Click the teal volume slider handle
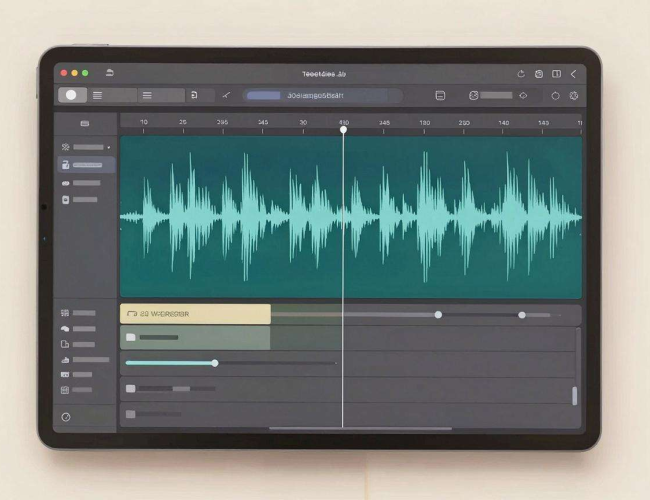Image resolution: width=650 pixels, height=500 pixels. click(215, 363)
